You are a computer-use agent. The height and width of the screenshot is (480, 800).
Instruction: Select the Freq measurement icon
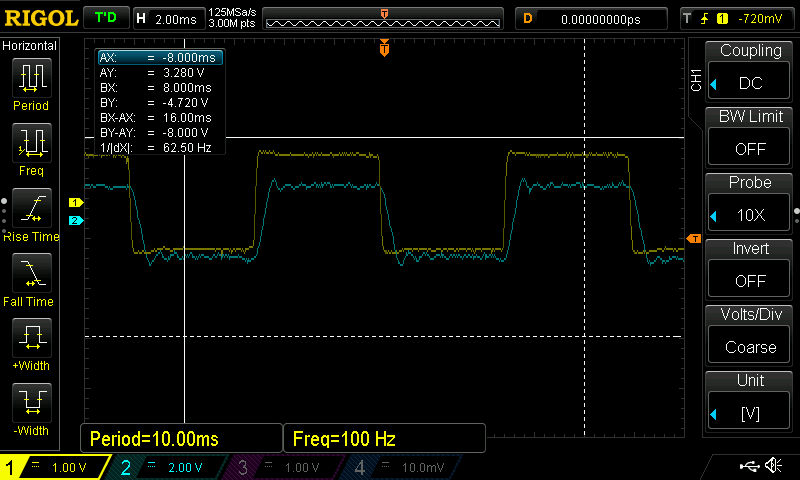pos(32,143)
